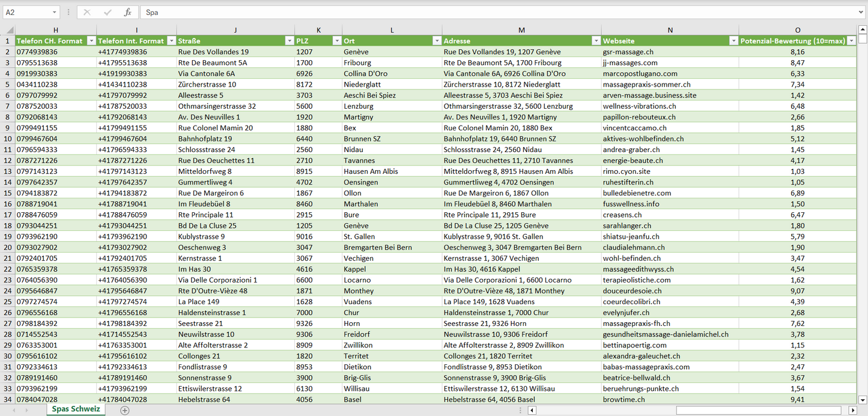This screenshot has width=868, height=416.
Task: Select cell with gsr-massage.ch website
Action: [628, 52]
